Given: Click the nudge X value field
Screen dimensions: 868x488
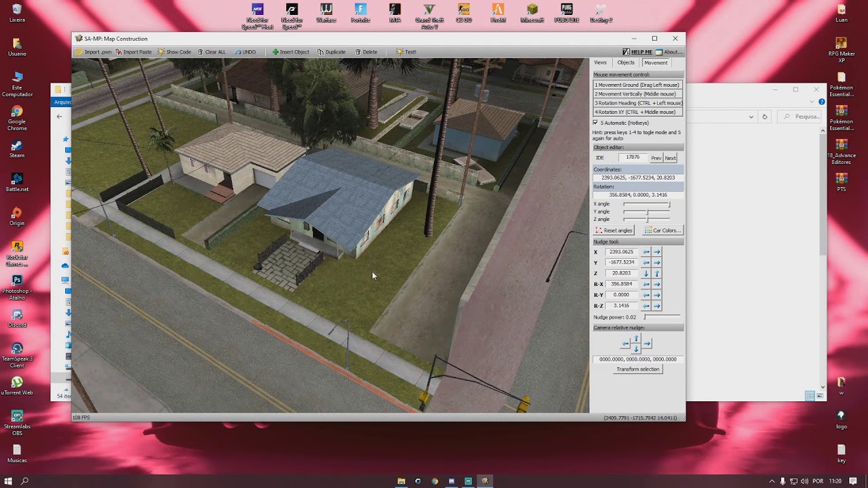Looking at the screenshot, I should click(622, 251).
